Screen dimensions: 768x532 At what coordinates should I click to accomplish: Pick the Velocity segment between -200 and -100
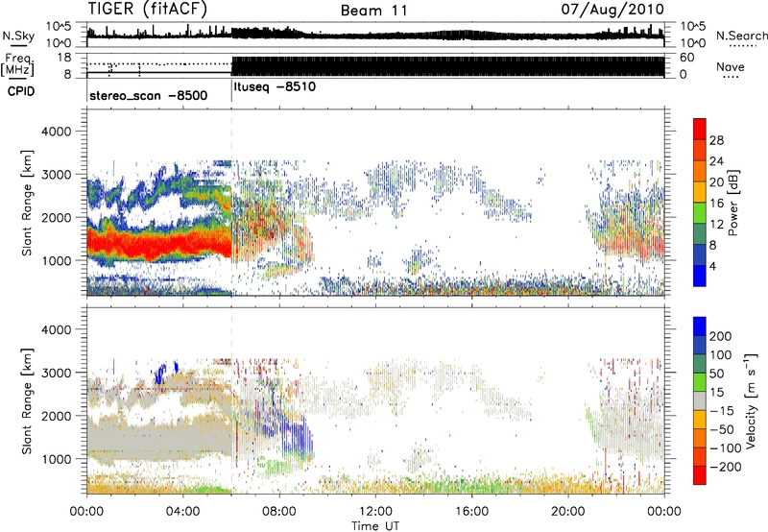click(700, 457)
